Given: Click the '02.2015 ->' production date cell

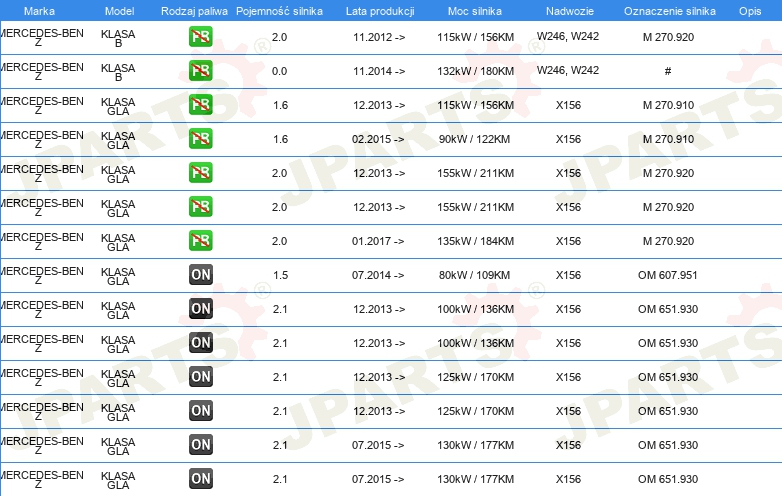Looking at the screenshot, I should (378, 139).
